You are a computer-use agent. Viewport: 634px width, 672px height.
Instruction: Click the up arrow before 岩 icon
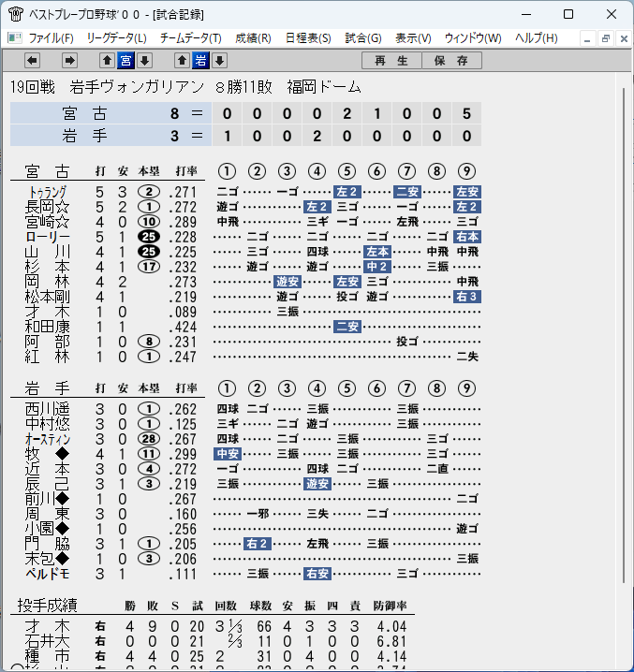point(182,61)
